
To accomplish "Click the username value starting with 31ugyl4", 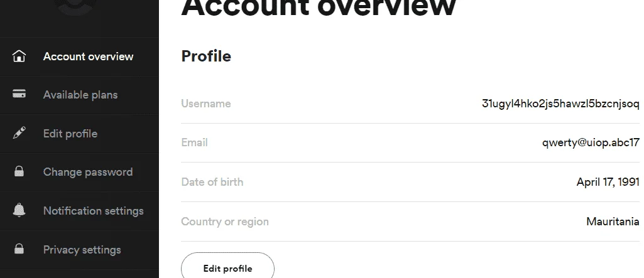I will pos(560,104).
